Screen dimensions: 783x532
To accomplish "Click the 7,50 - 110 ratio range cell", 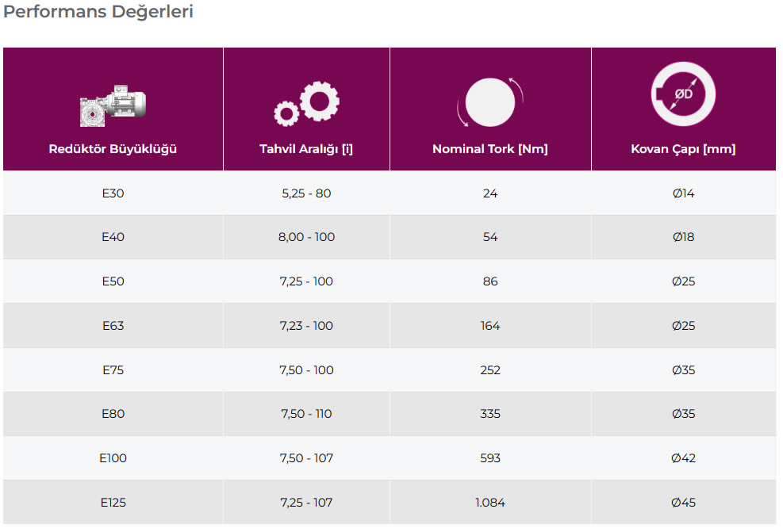I will click(306, 414).
